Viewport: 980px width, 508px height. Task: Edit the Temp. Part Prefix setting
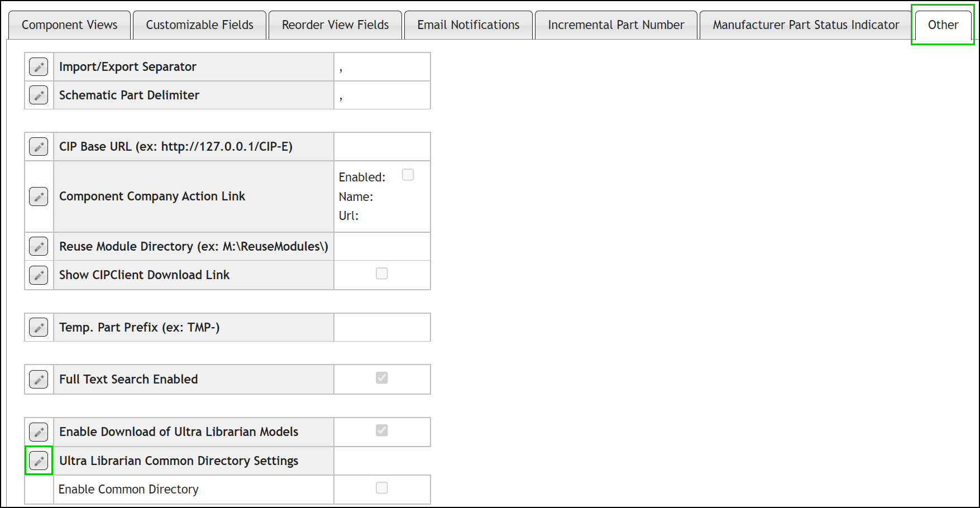pyautogui.click(x=38, y=327)
